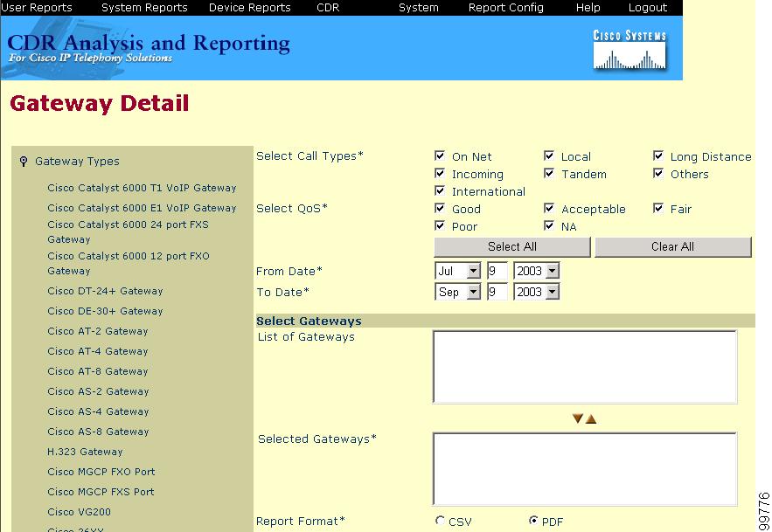This screenshot has width=772, height=532.
Task: Click the Cisco Systems logo
Action: click(x=629, y=50)
